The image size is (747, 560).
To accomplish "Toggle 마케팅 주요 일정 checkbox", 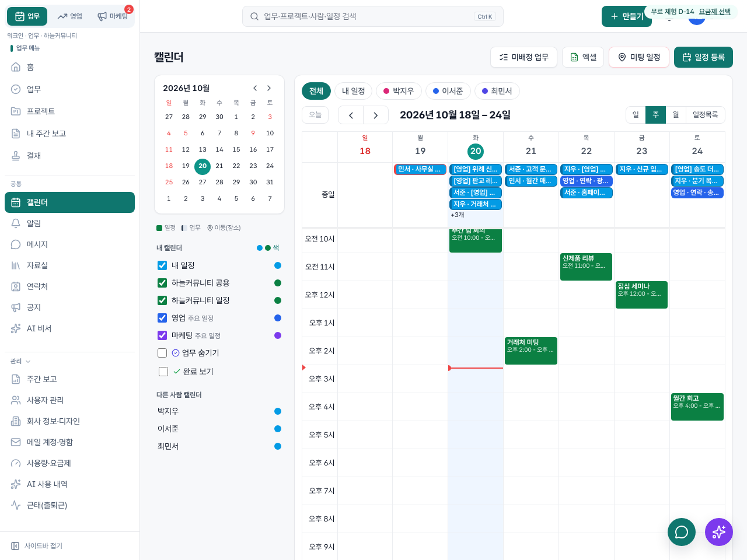I will point(162,335).
